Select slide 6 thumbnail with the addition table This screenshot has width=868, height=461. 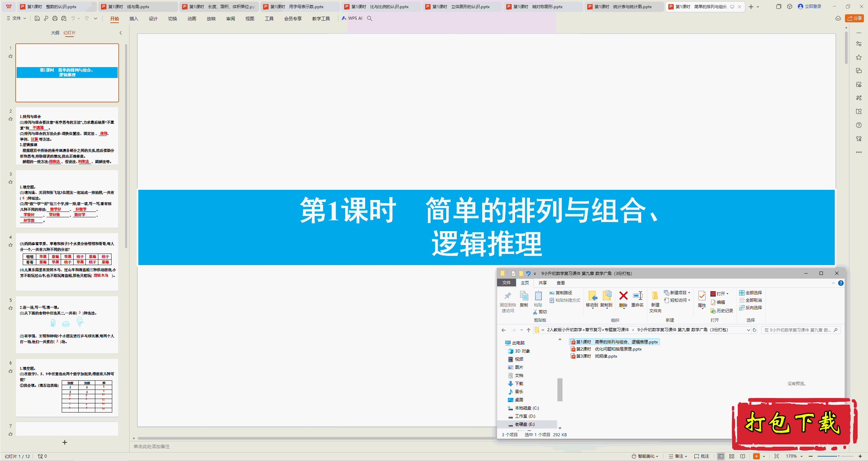67,388
